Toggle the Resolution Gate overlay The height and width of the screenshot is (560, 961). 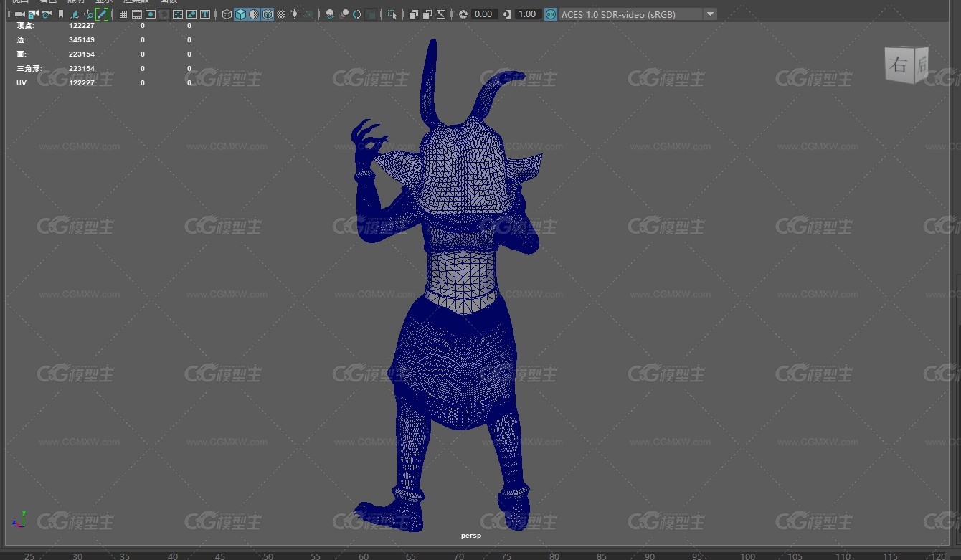click(x=151, y=14)
